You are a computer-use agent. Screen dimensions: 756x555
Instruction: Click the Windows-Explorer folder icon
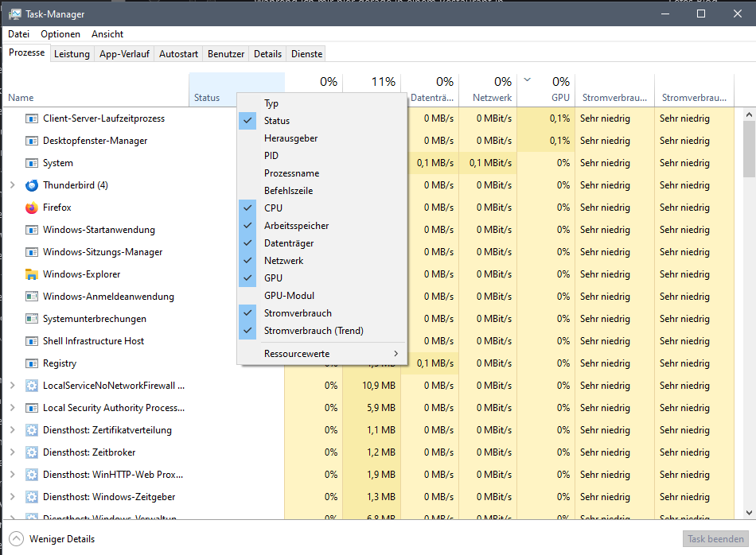tap(31, 274)
